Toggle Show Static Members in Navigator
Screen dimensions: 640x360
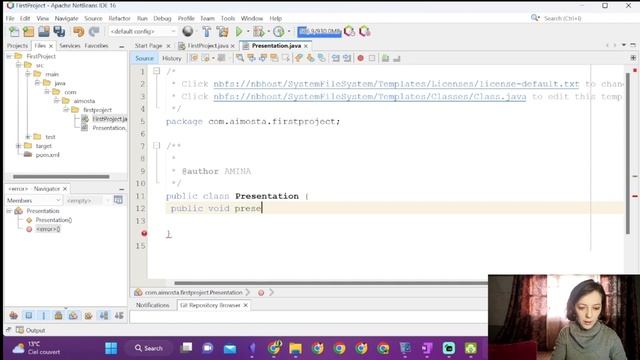point(44,316)
